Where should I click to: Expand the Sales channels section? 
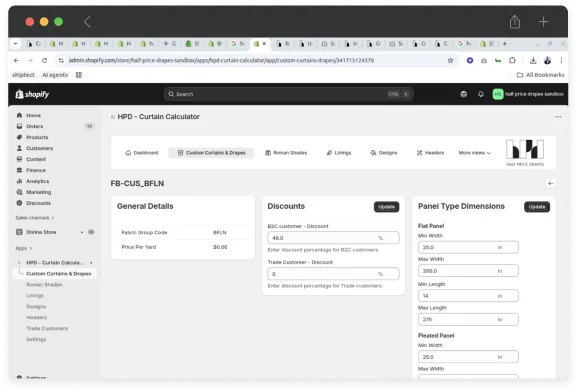coord(35,218)
